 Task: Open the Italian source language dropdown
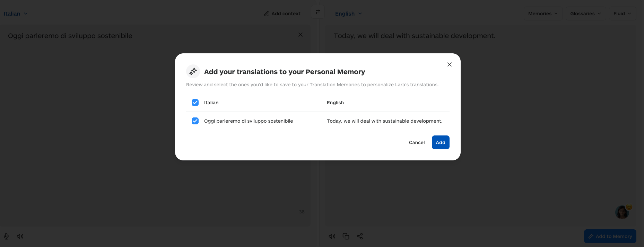(16, 14)
